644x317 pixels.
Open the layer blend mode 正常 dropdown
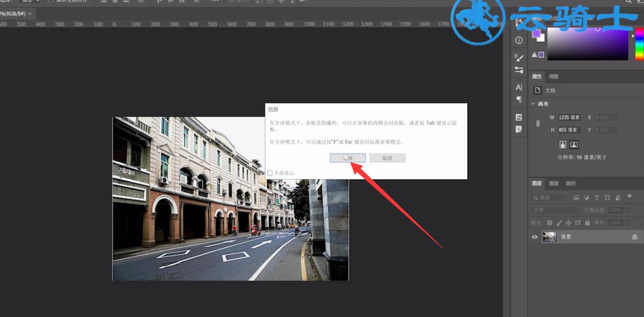pyautogui.click(x=555, y=210)
